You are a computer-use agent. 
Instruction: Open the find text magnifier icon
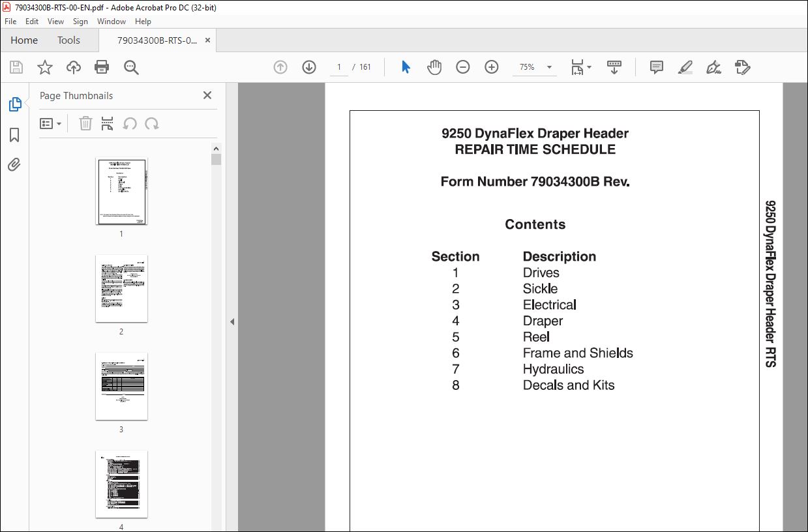pyautogui.click(x=131, y=67)
